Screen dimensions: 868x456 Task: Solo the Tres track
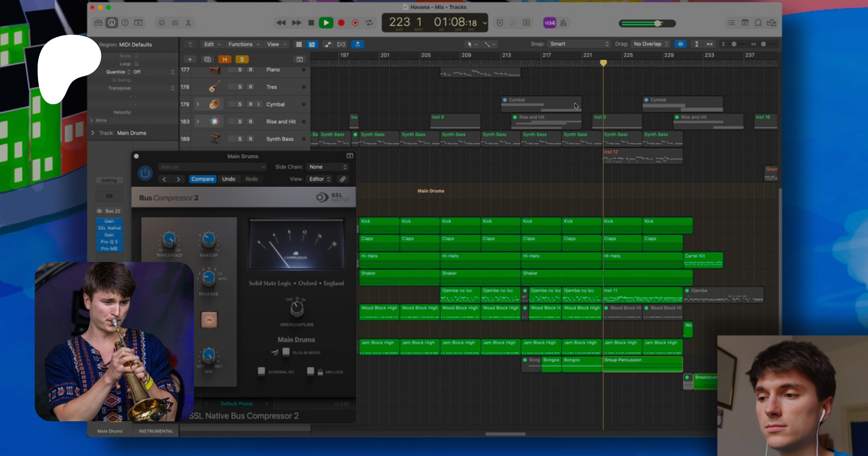(240, 87)
